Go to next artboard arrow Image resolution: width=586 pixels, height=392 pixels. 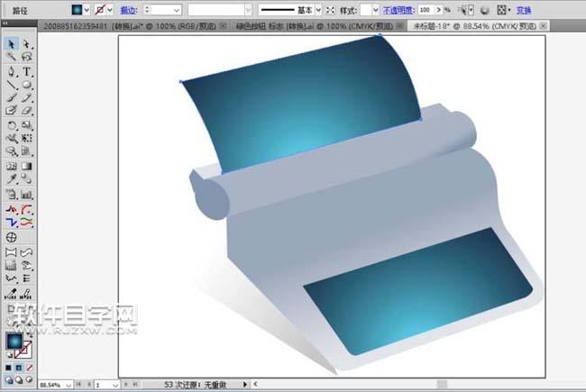pyautogui.click(x=126, y=384)
